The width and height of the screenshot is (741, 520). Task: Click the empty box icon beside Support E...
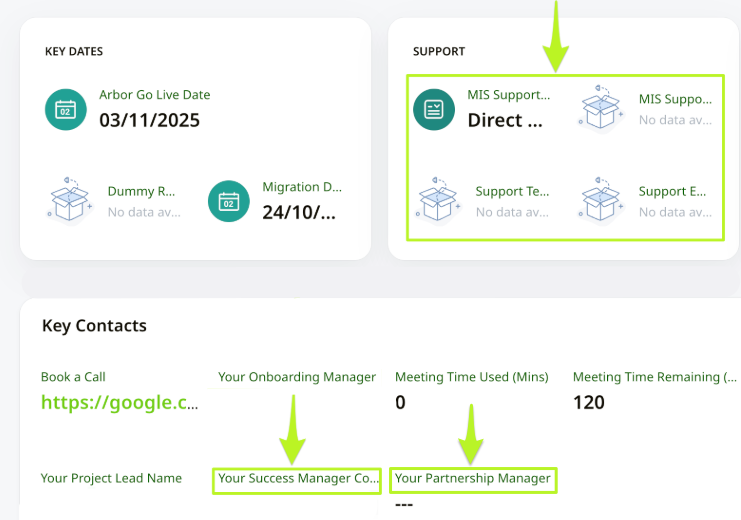click(x=603, y=201)
